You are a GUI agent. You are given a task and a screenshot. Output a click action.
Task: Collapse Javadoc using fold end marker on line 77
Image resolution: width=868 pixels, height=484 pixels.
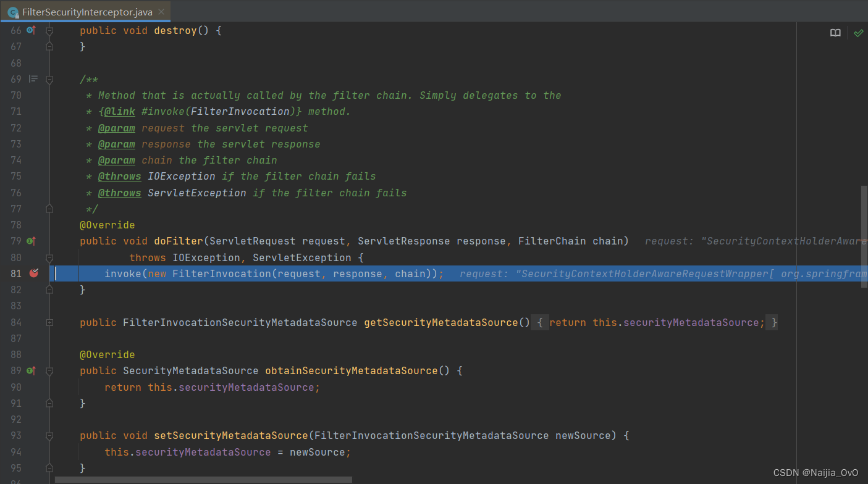(49, 209)
